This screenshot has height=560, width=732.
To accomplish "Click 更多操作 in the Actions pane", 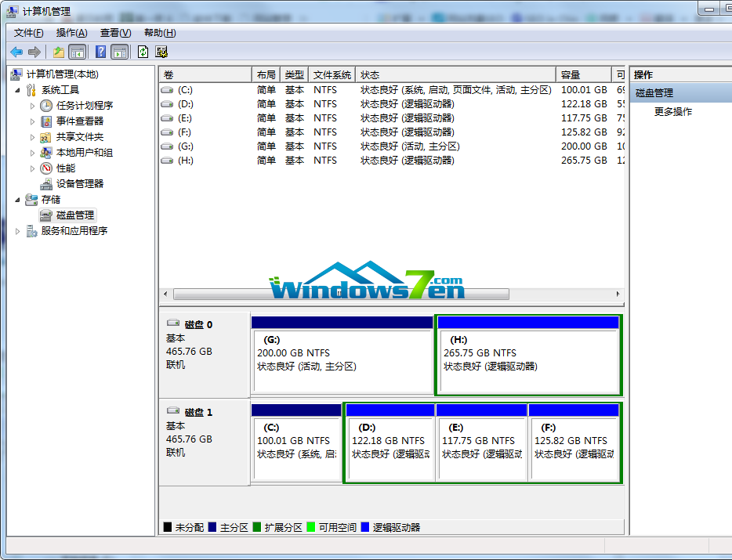I will click(673, 112).
